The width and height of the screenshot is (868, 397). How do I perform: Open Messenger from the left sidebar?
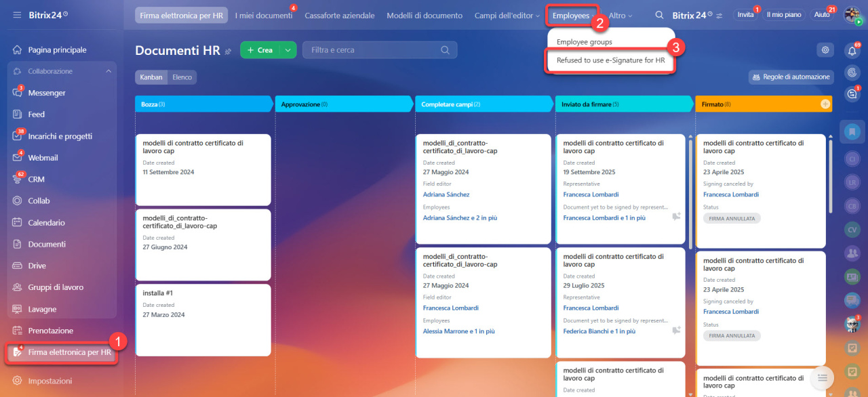[x=47, y=93]
